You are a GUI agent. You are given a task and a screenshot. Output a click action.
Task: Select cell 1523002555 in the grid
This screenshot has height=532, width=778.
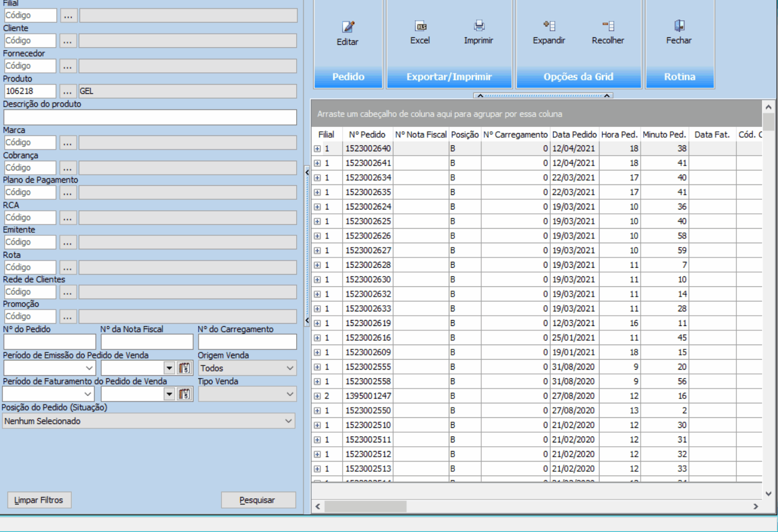(x=368, y=367)
